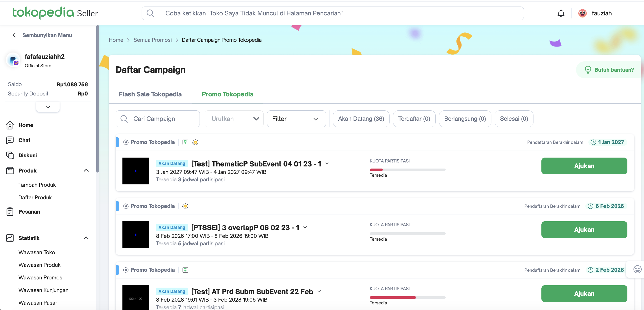Expand the saldo details chevron
Viewport: 644px width, 310px height.
[48, 107]
